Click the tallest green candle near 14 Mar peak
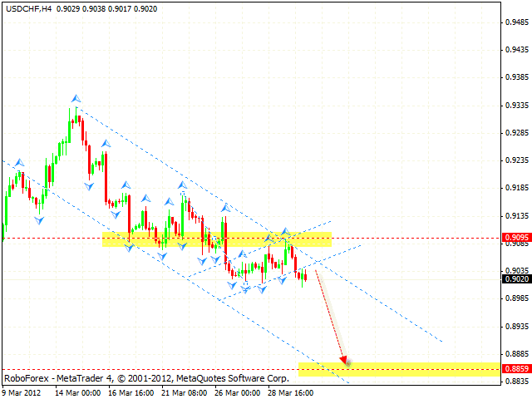The height and width of the screenshot is (399, 532). coord(70,131)
